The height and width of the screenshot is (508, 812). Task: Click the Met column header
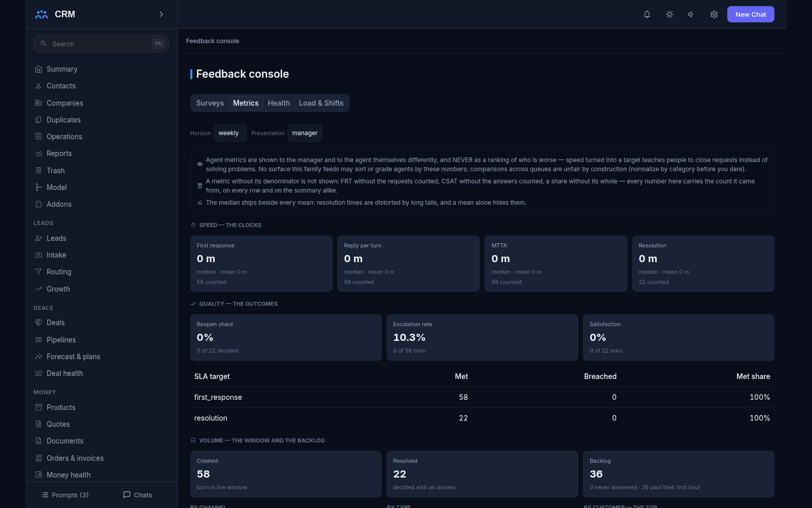(x=461, y=376)
